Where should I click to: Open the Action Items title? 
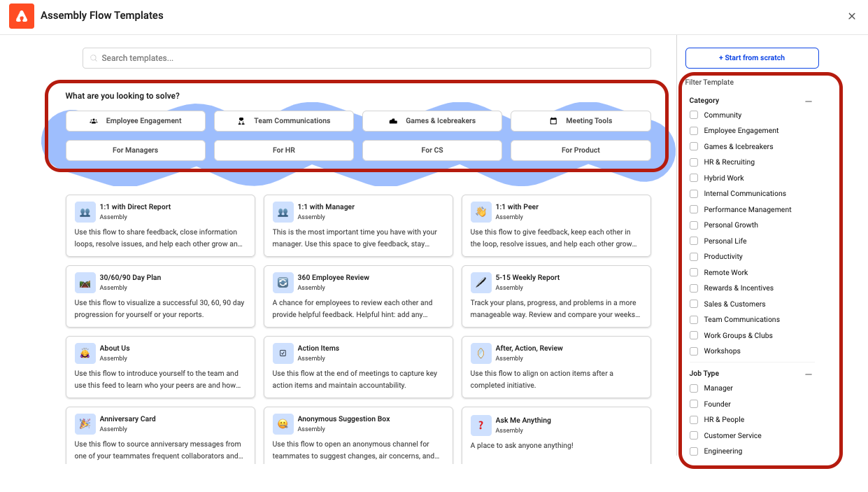pos(318,349)
